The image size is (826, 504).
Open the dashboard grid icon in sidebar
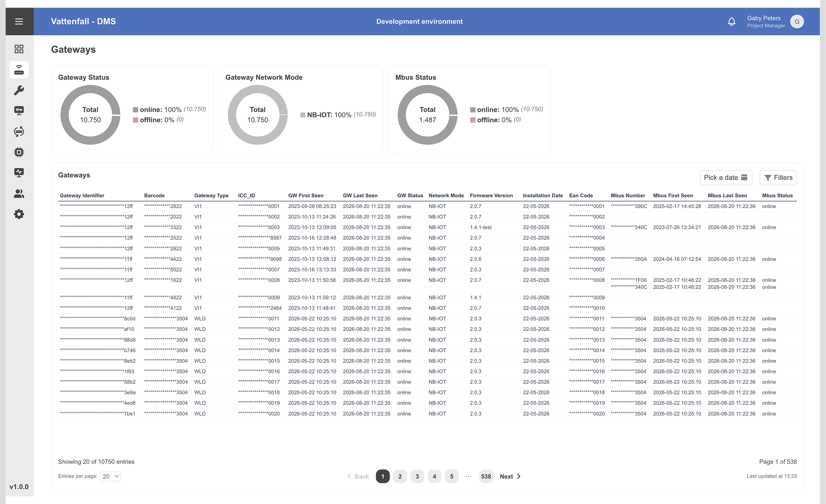[x=19, y=49]
